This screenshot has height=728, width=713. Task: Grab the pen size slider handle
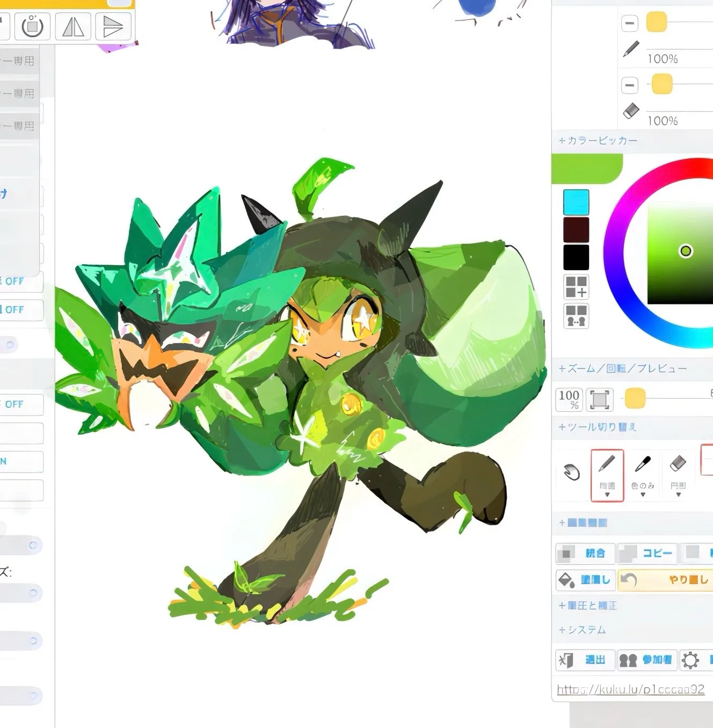(x=657, y=23)
